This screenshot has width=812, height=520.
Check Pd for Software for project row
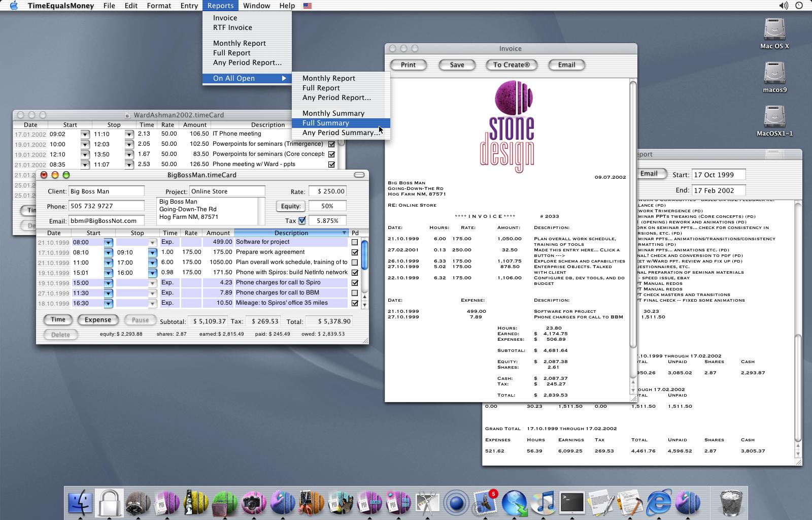tap(355, 242)
